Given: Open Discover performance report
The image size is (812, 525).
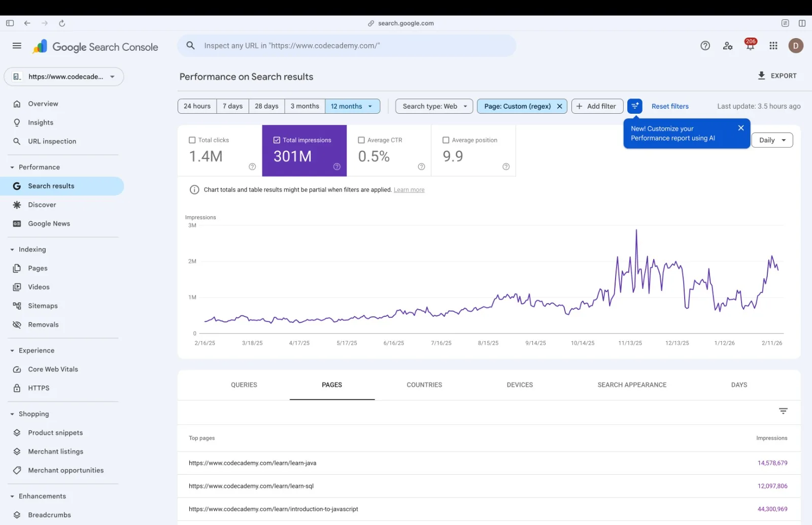Looking at the screenshot, I should click(x=62, y=205).
